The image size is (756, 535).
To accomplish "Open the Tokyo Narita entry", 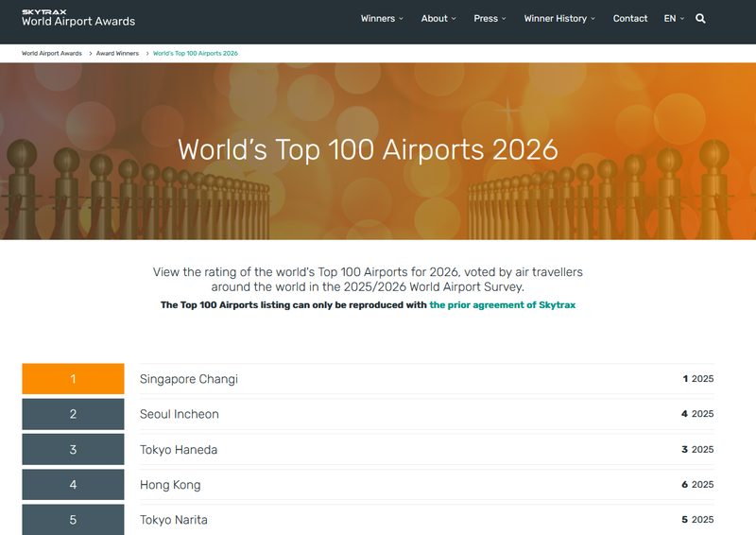I will [174, 520].
